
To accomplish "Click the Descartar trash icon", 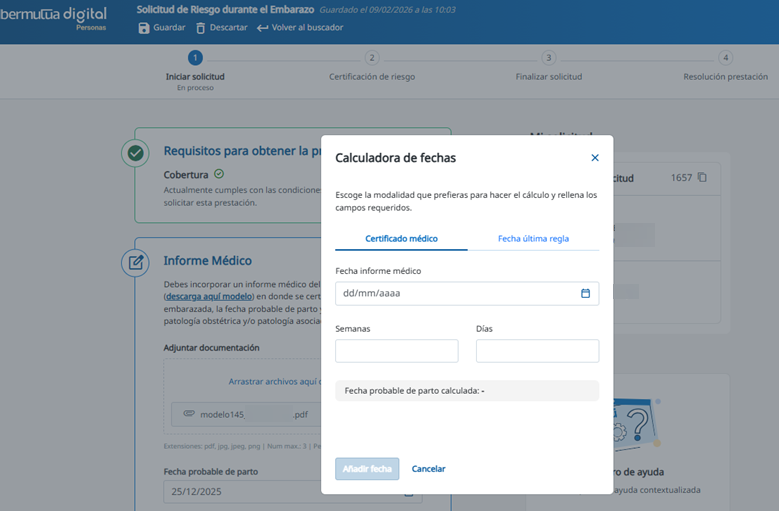I will pyautogui.click(x=201, y=28).
